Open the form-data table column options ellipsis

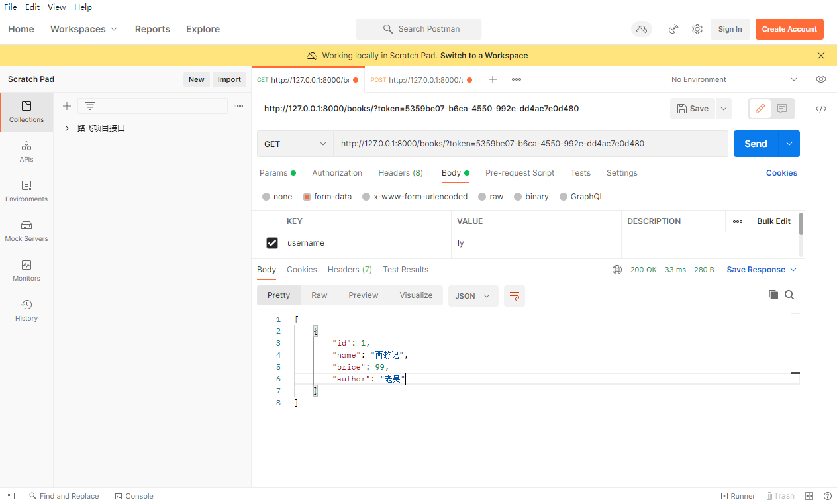[738, 221]
